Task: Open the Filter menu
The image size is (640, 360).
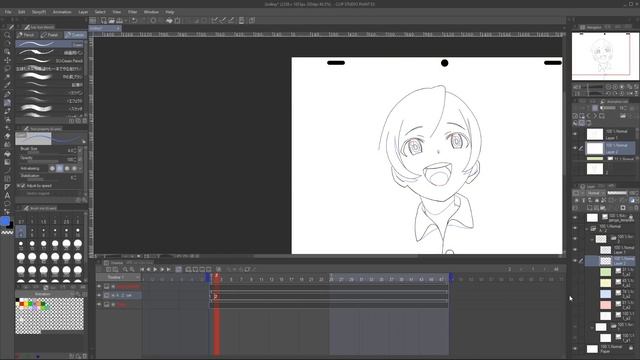Action: click(x=132, y=12)
